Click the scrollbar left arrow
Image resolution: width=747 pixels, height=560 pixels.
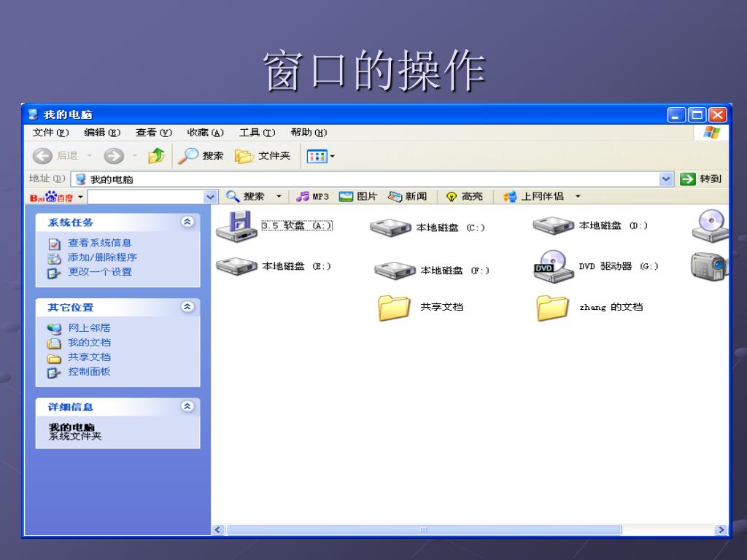click(x=218, y=529)
